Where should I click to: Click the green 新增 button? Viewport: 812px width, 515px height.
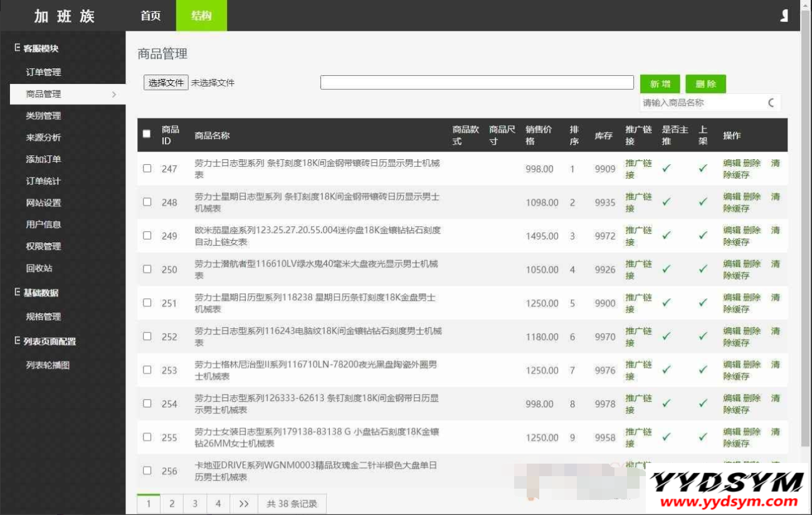[x=660, y=84]
